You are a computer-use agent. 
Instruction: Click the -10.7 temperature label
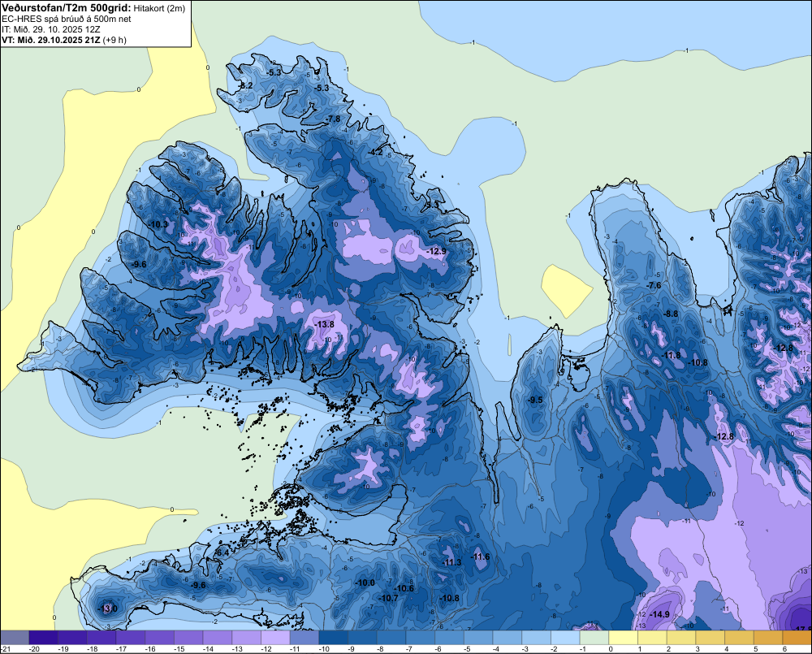[388, 598]
